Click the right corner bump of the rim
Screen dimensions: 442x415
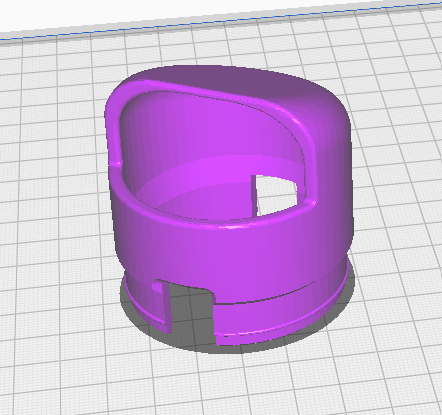[312, 201]
